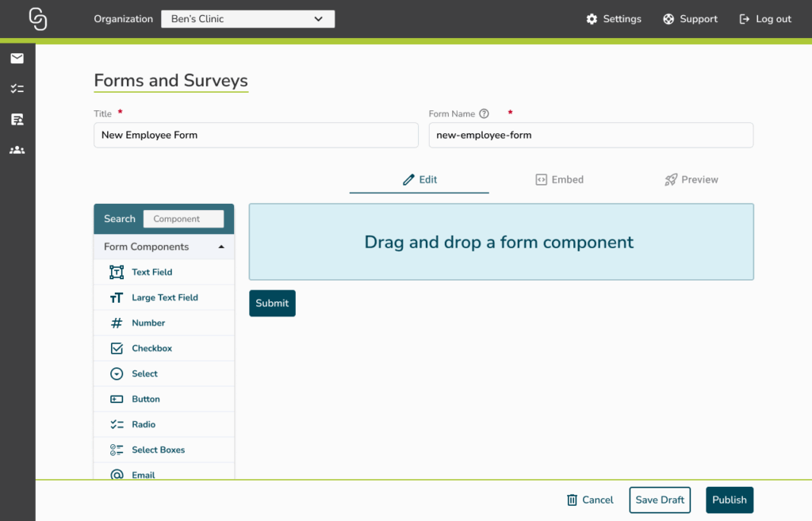Screen dimensions: 812x521
Task: Open the Organization dropdown showing Ben's Clinic
Action: point(247,19)
